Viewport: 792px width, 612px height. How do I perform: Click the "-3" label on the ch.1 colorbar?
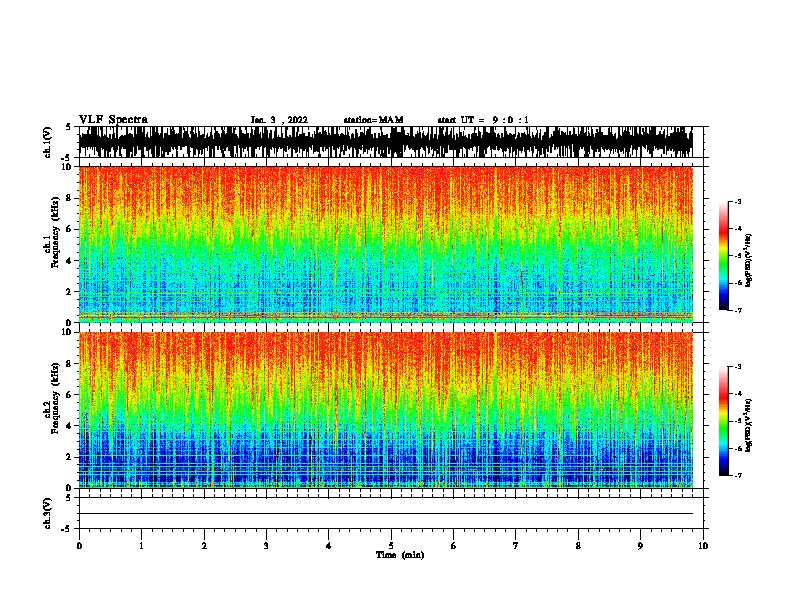pos(737,202)
